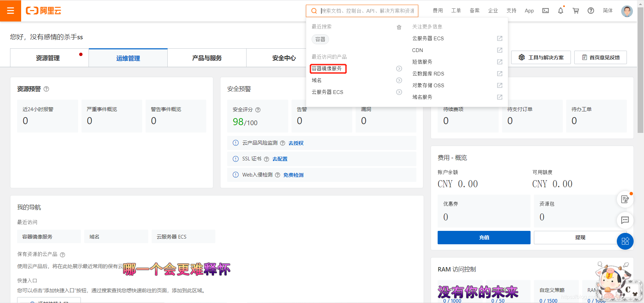Click the 待支付订单 count card
644x303 pixels.
pos(532,116)
